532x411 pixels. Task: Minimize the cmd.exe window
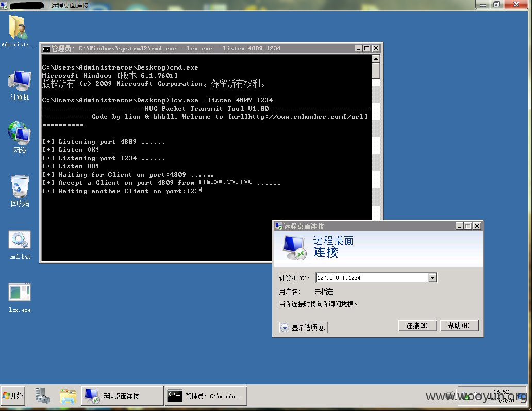click(358, 48)
